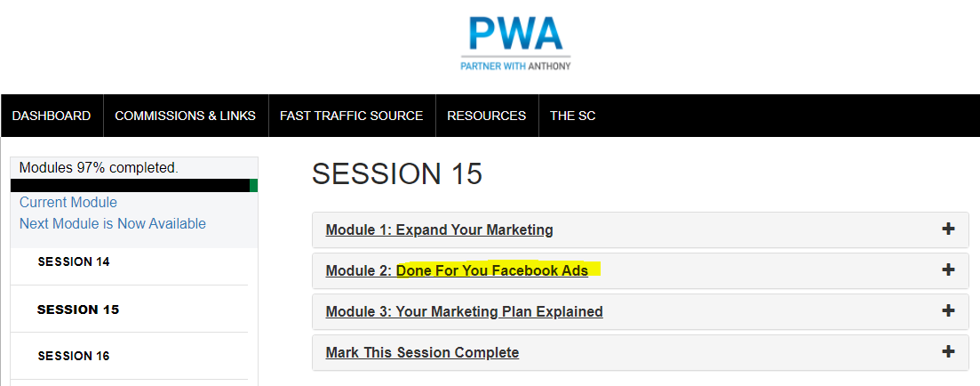980x386 pixels.
Task: Click the modules completion progress bar
Action: coord(134,186)
